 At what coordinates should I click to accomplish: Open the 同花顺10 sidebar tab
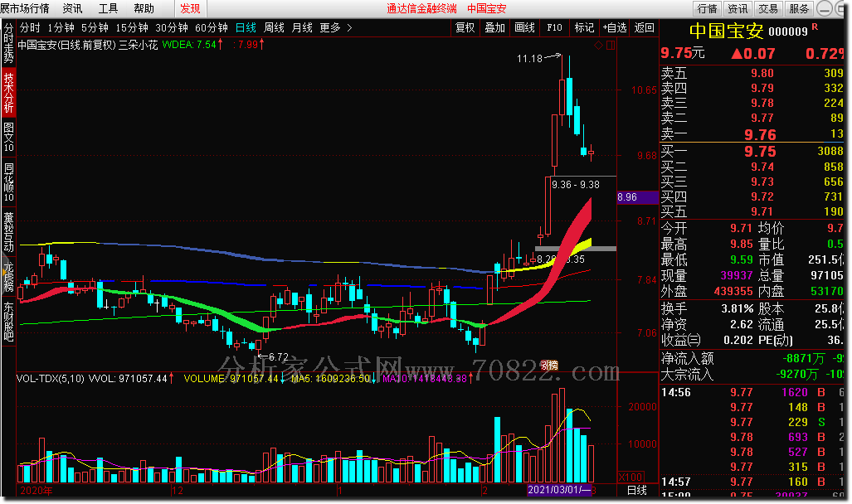coord(8,182)
